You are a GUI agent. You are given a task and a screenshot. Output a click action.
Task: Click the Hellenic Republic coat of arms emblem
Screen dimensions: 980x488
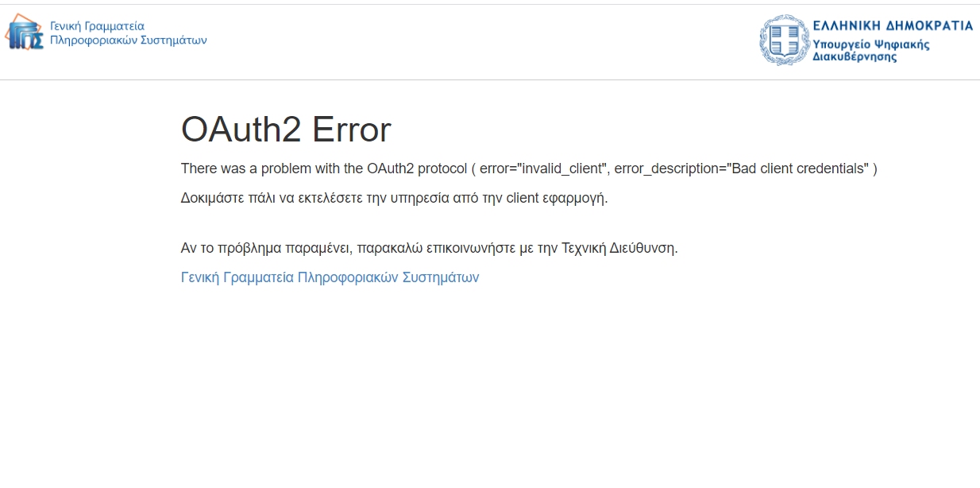click(784, 40)
